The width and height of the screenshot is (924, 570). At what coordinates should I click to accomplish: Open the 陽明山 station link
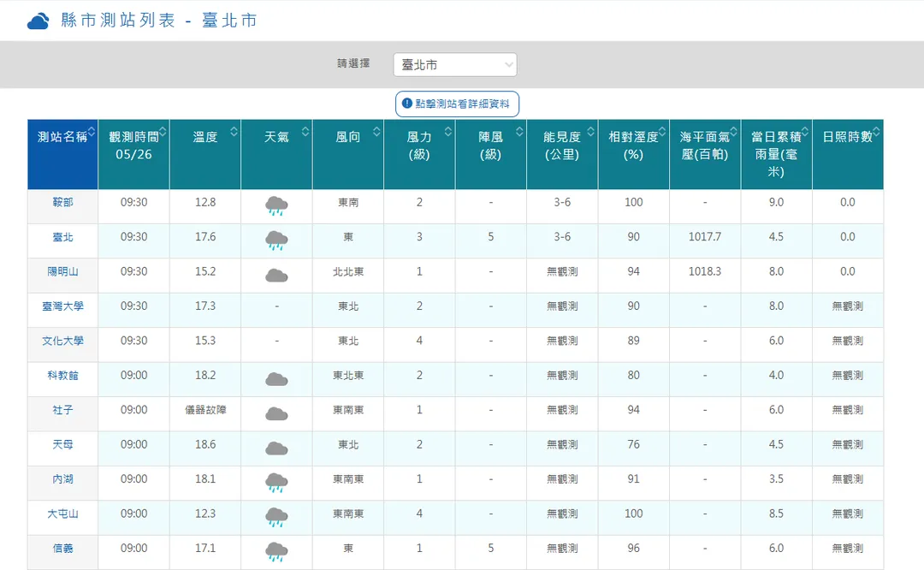pyautogui.click(x=62, y=272)
